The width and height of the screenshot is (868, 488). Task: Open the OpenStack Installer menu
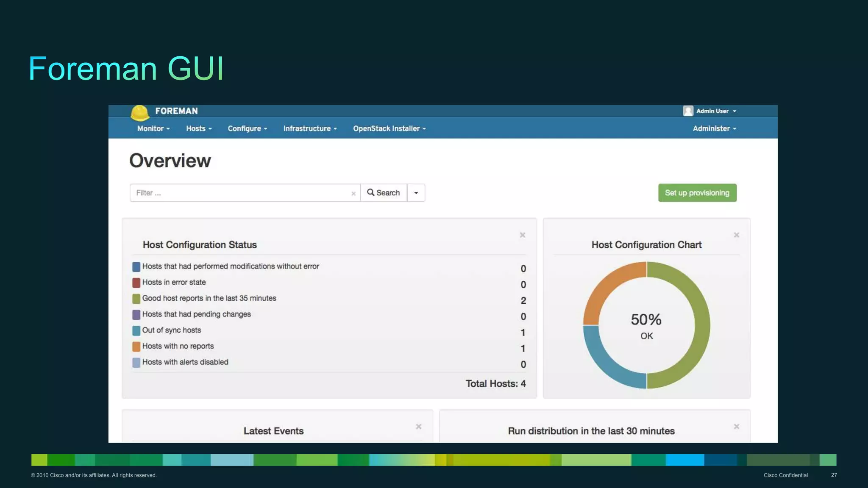pyautogui.click(x=389, y=128)
